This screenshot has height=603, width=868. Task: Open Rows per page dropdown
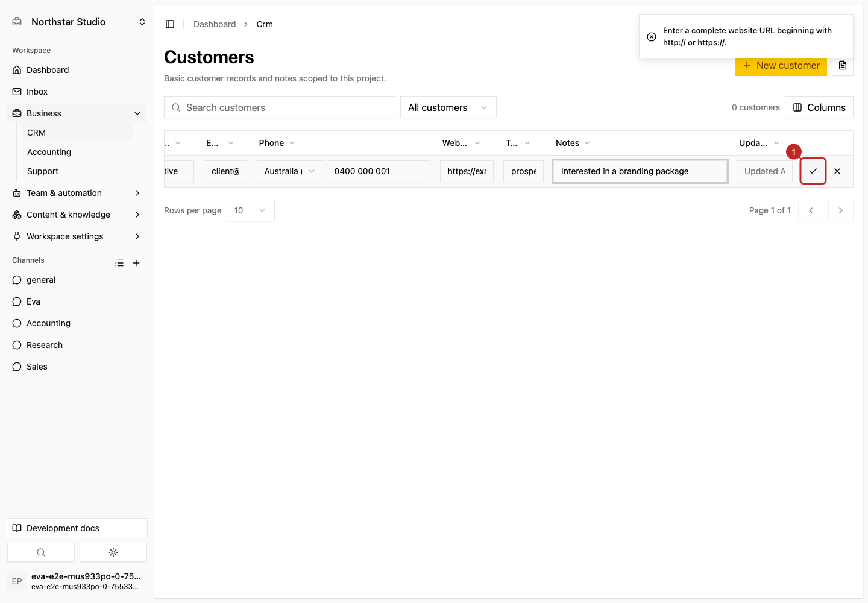pyautogui.click(x=251, y=210)
